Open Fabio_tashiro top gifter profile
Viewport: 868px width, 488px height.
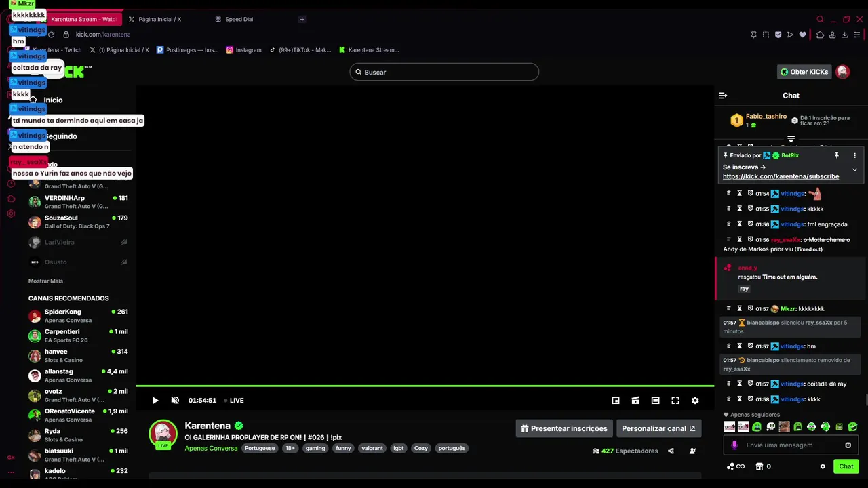pyautogui.click(x=766, y=117)
